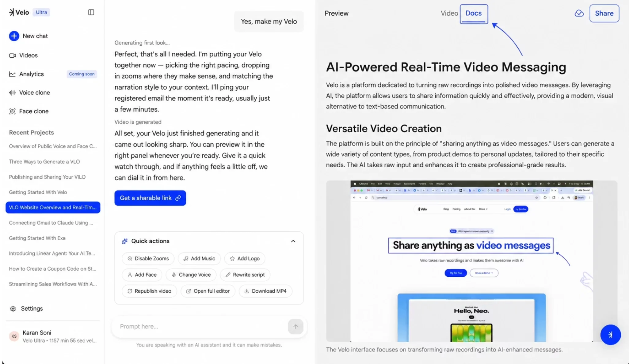Image resolution: width=629 pixels, height=364 pixels.
Task: Click the Ultra plan badge
Action: pyautogui.click(x=41, y=12)
